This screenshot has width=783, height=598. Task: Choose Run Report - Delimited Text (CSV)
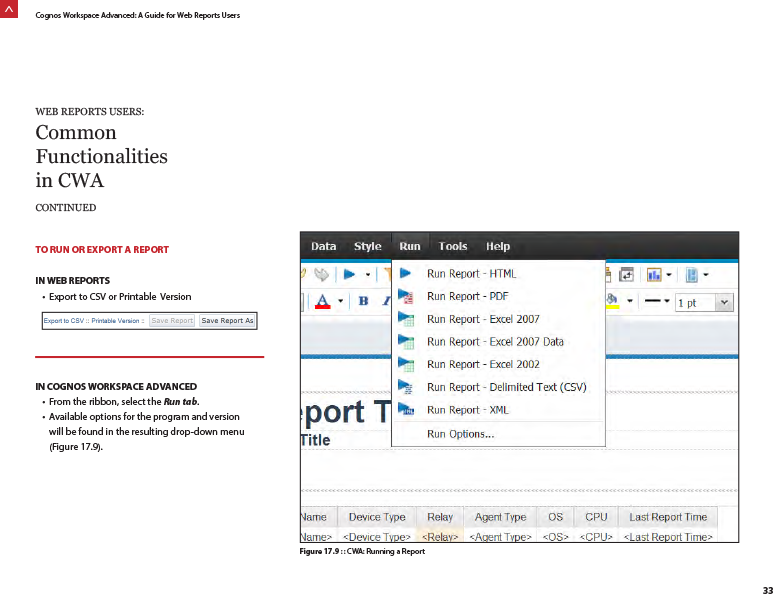click(x=498, y=387)
